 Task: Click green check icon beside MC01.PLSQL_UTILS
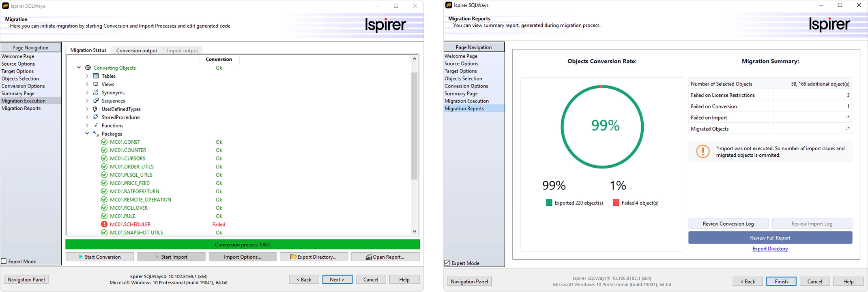(104, 175)
